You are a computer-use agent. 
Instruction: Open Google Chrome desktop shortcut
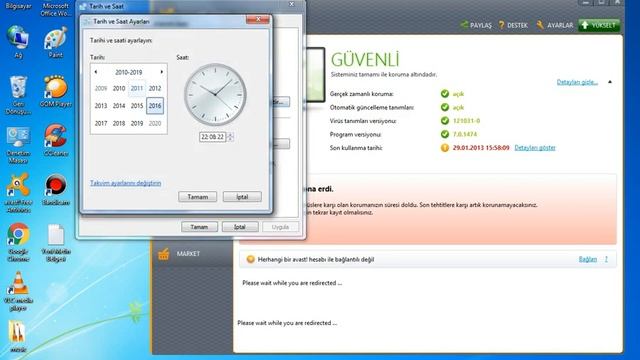(x=18, y=242)
